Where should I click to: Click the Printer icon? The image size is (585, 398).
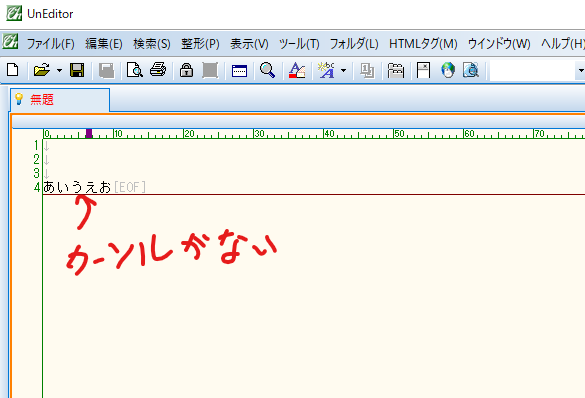[158, 70]
